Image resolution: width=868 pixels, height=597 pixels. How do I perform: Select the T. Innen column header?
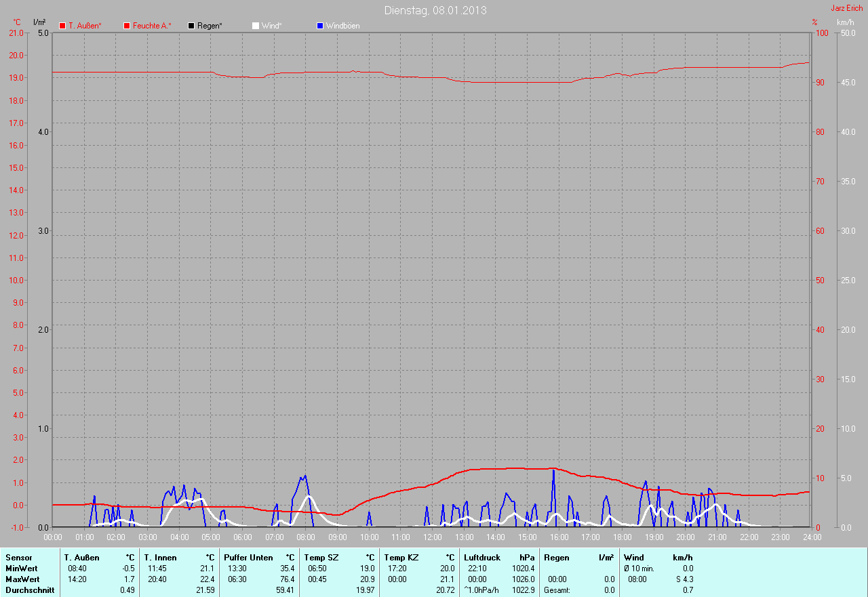point(160,558)
